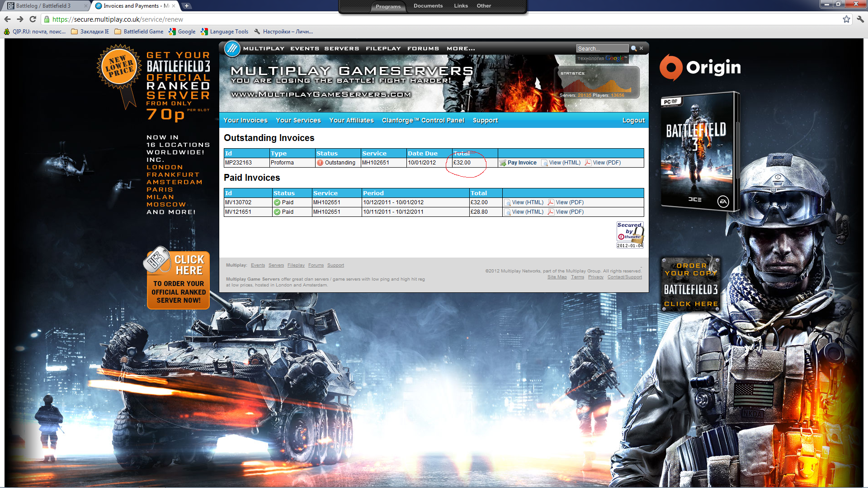Click green Paid icon for MV130702
The height and width of the screenshot is (488, 868).
(277, 202)
